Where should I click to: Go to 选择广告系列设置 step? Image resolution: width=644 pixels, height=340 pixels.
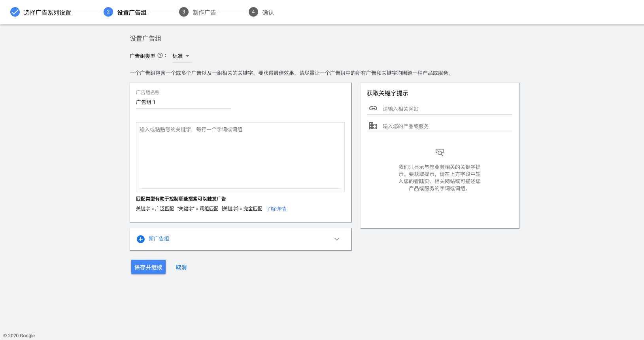pyautogui.click(x=47, y=13)
